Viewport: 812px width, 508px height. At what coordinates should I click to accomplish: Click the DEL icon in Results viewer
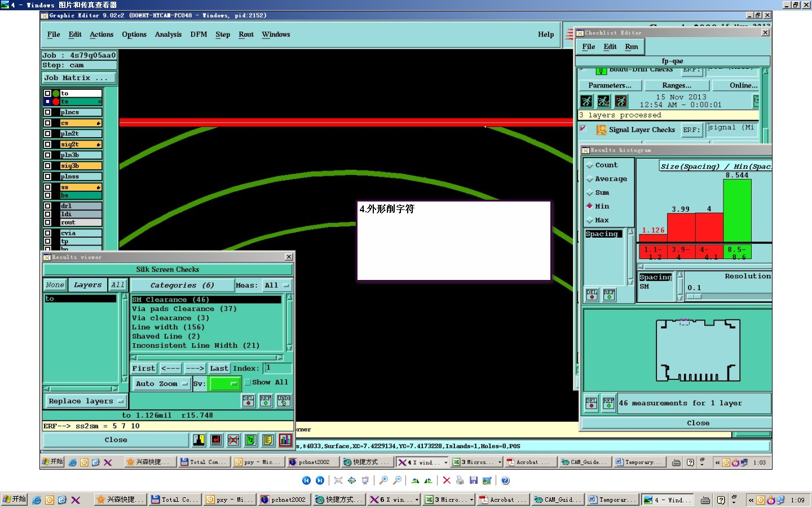[248, 401]
